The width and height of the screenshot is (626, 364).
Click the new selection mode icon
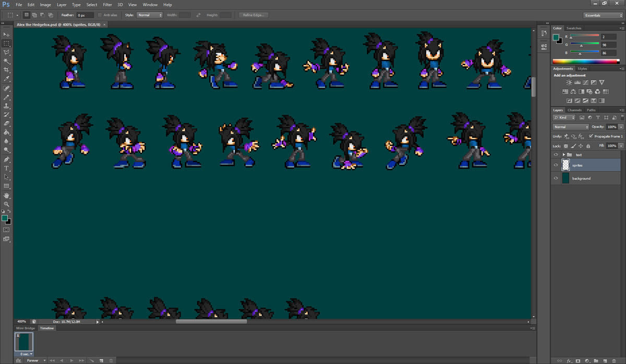pyautogui.click(x=27, y=15)
